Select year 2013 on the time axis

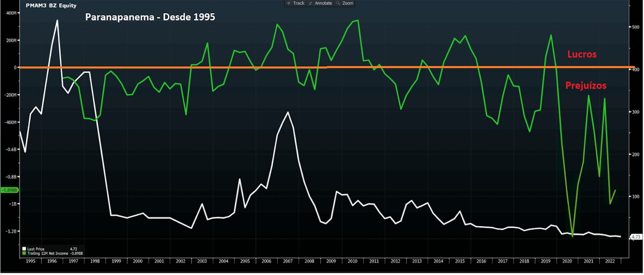[417, 260]
